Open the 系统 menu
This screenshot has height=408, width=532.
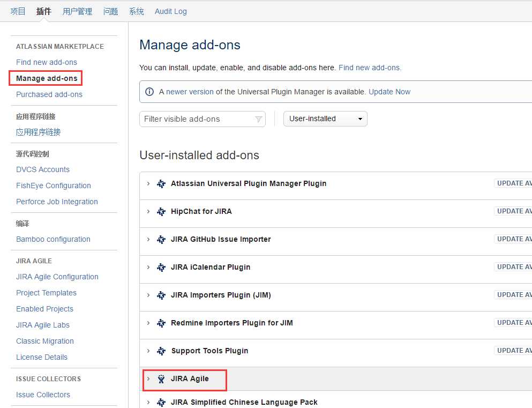coord(137,11)
